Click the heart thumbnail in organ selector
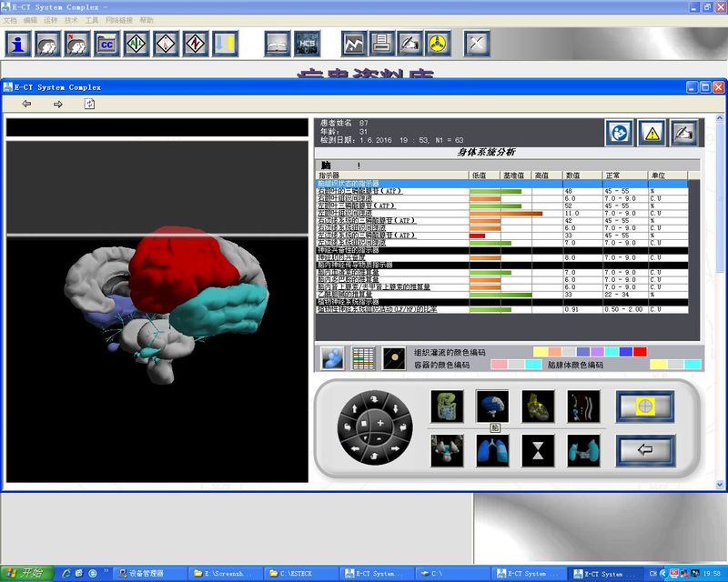The height and width of the screenshot is (582, 728). [538, 407]
